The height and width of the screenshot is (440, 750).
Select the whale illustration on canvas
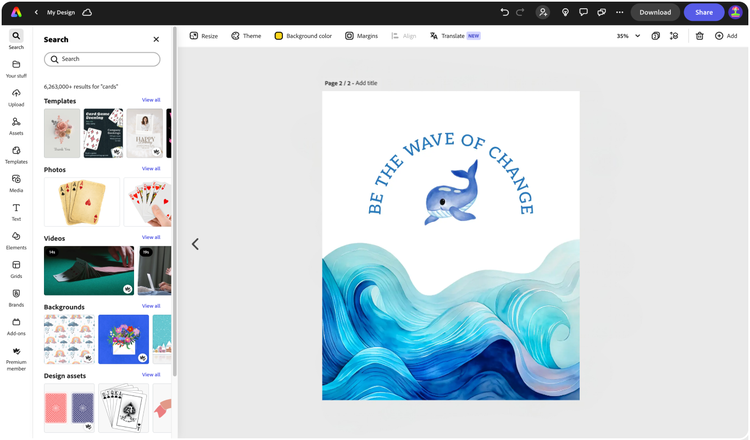452,193
